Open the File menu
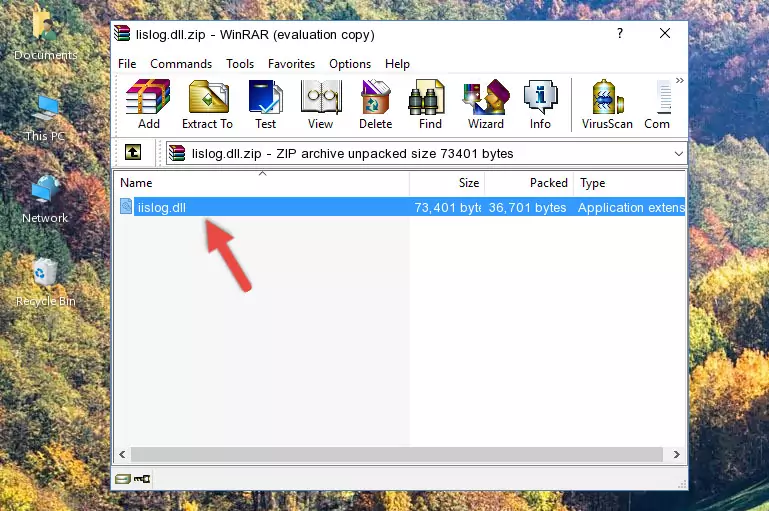This screenshot has width=769, height=511. 127,64
